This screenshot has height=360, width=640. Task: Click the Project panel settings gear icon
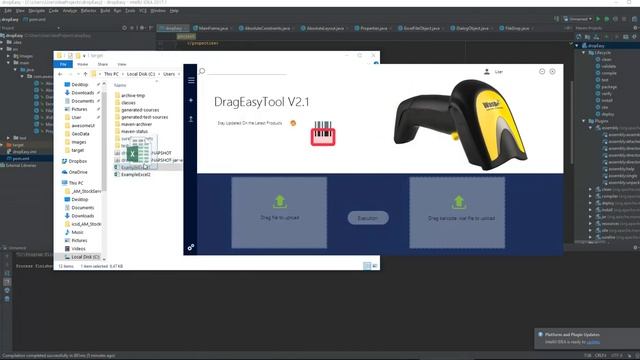tap(142, 28)
